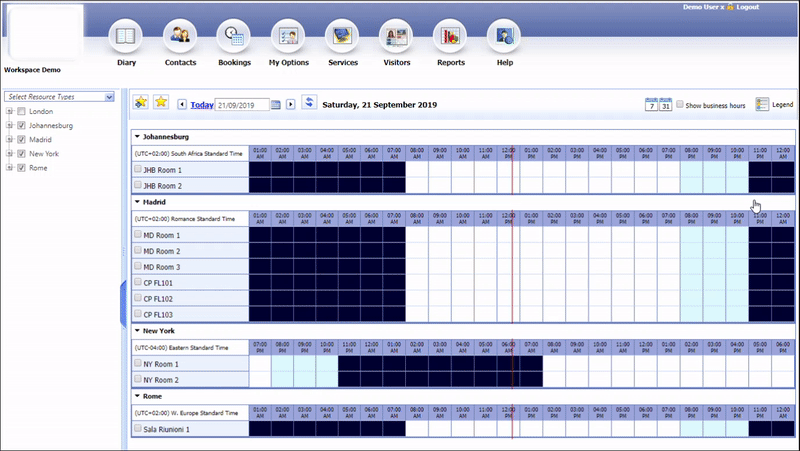The width and height of the screenshot is (800, 451).
Task: Expand the Madrid tree node
Action: pos(9,139)
